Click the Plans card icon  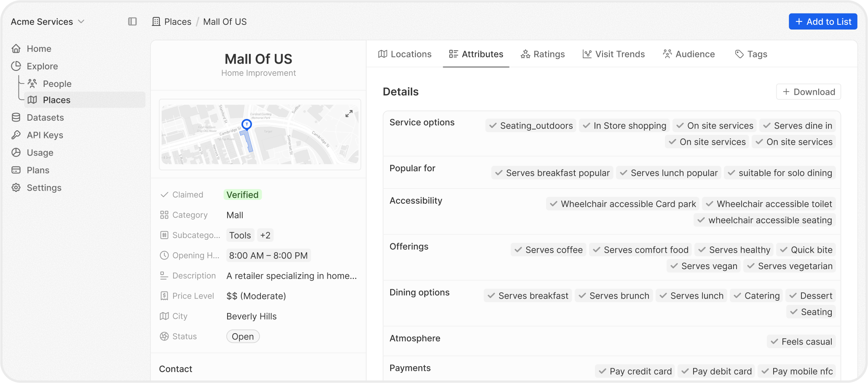pos(16,170)
